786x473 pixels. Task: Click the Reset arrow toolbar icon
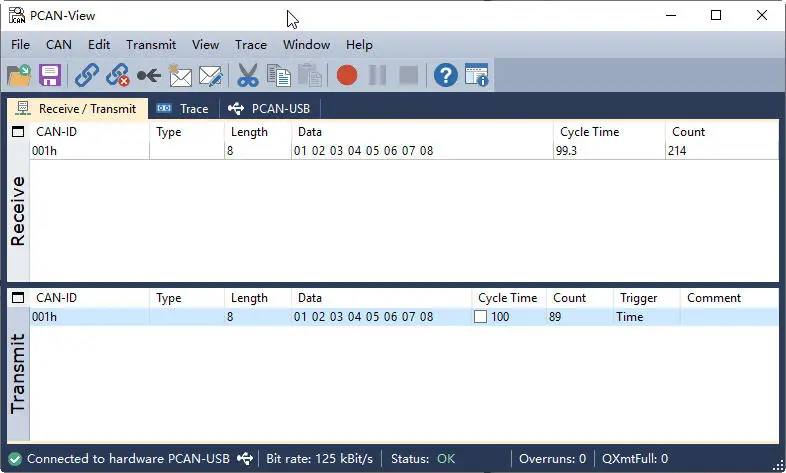(149, 76)
